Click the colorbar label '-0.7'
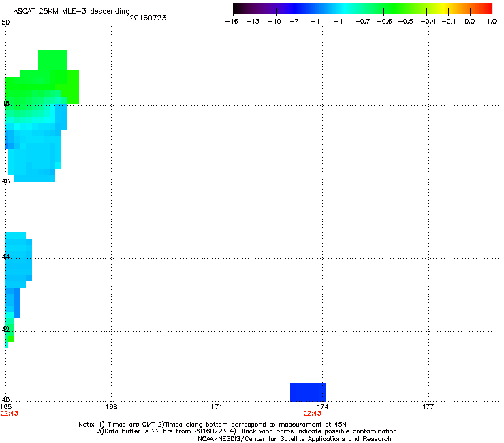Image resolution: width=504 pixels, height=443 pixels. point(362,22)
